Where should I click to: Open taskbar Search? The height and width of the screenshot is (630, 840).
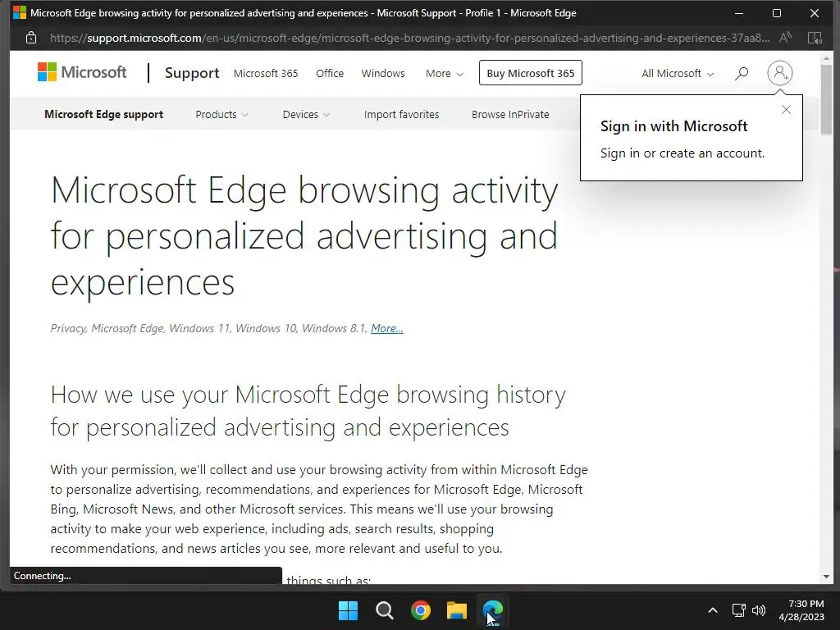coord(385,610)
